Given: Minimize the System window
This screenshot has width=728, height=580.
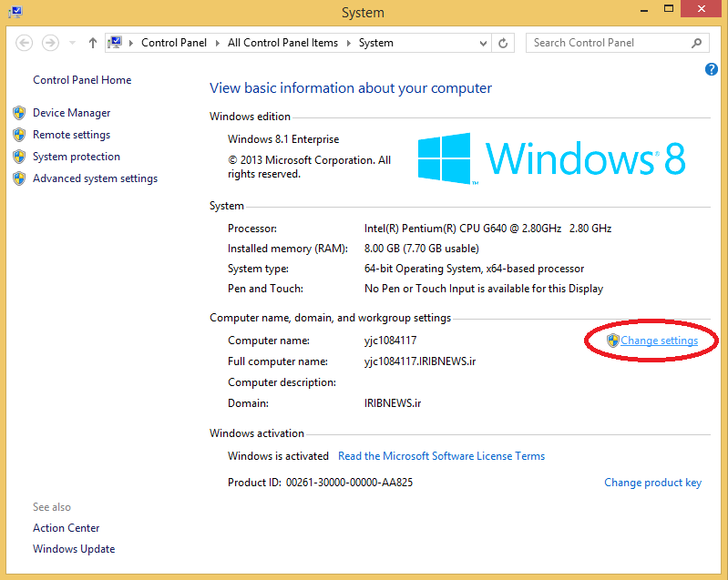Looking at the screenshot, I should point(643,9).
